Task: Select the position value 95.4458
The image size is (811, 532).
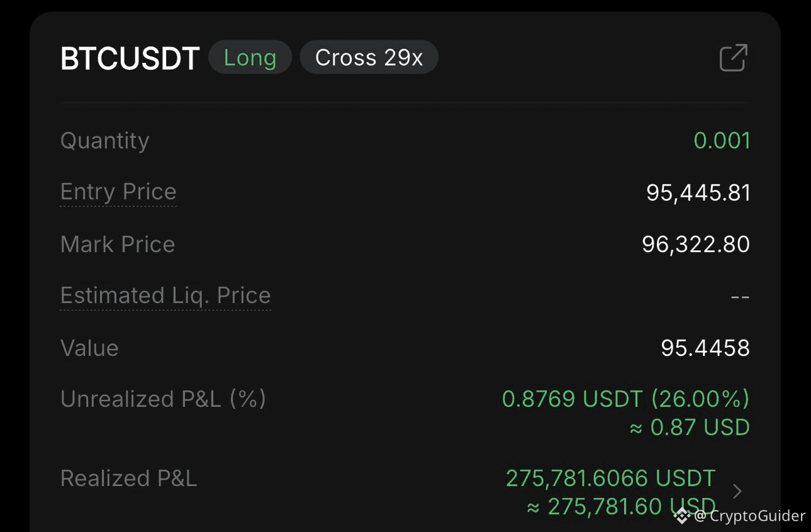Action: tap(705, 348)
